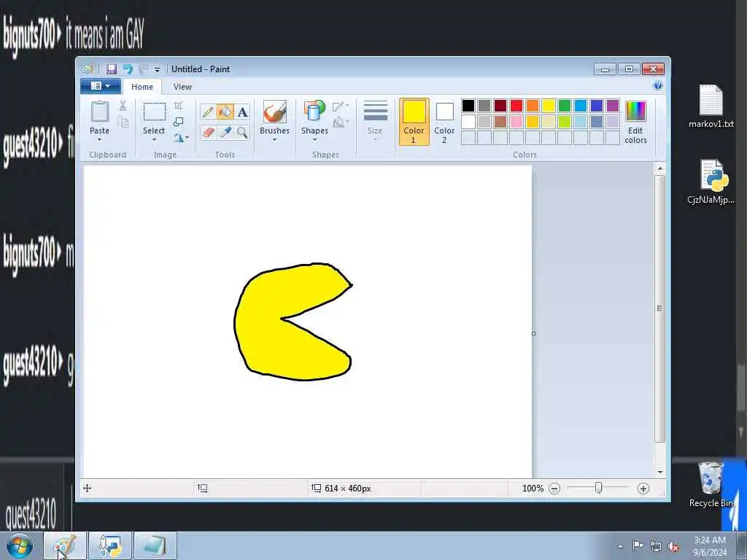Click the zoom in plus button
The width and height of the screenshot is (747, 560).
point(643,489)
